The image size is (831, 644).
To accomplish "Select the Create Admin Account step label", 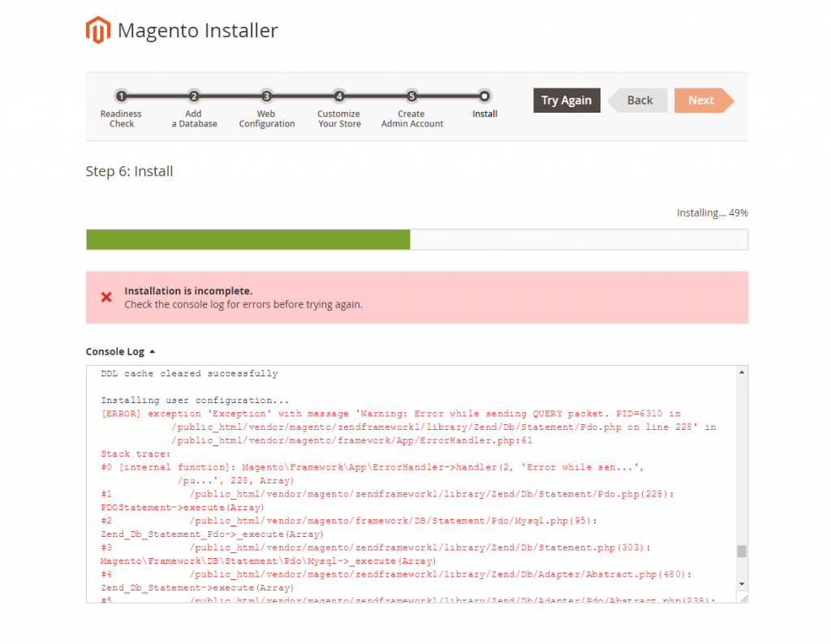I will tap(411, 118).
